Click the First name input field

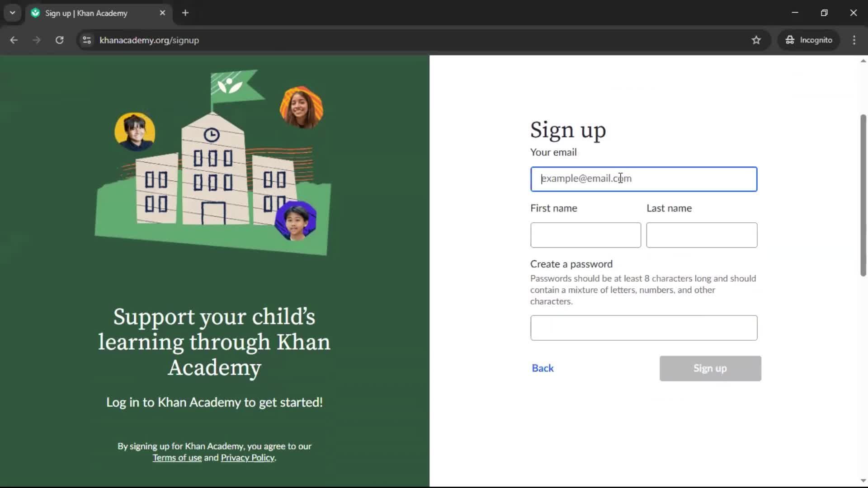click(x=585, y=235)
